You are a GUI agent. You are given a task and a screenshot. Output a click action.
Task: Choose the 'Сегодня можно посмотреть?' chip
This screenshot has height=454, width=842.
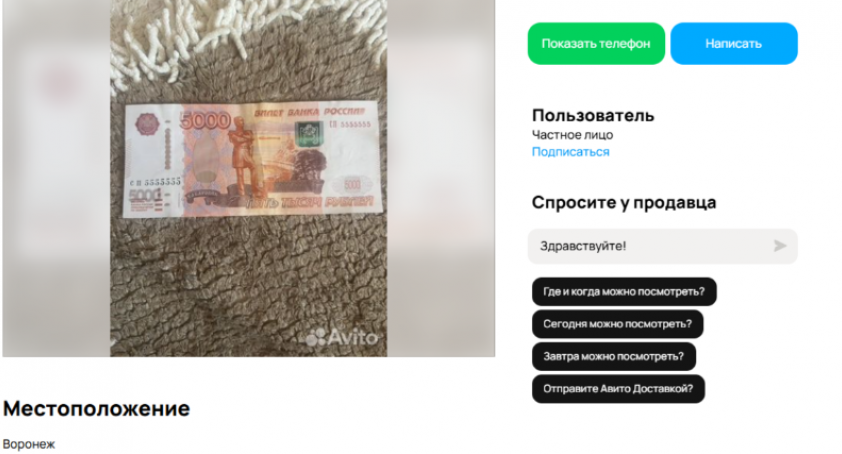point(618,324)
